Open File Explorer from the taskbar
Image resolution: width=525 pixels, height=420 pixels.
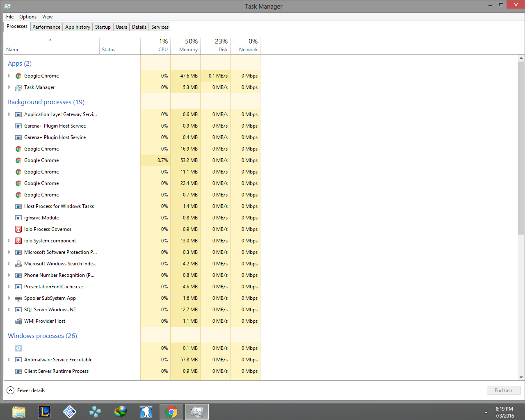19,412
